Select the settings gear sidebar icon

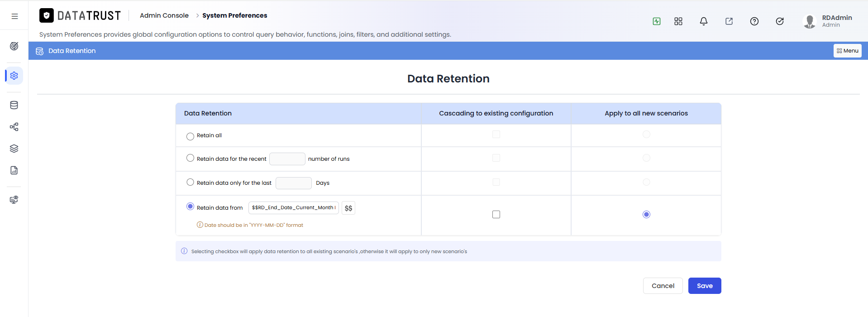[14, 76]
